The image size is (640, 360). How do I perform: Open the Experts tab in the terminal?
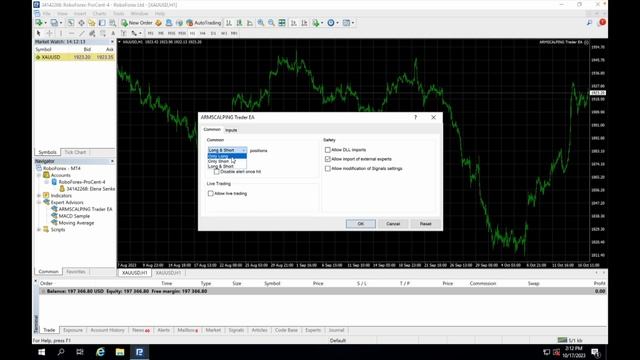(x=313, y=330)
